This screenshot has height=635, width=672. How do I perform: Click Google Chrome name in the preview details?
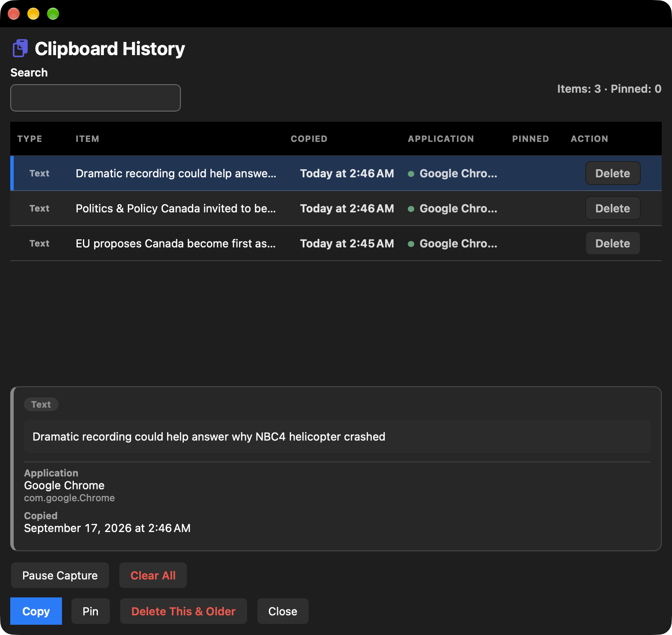64,485
